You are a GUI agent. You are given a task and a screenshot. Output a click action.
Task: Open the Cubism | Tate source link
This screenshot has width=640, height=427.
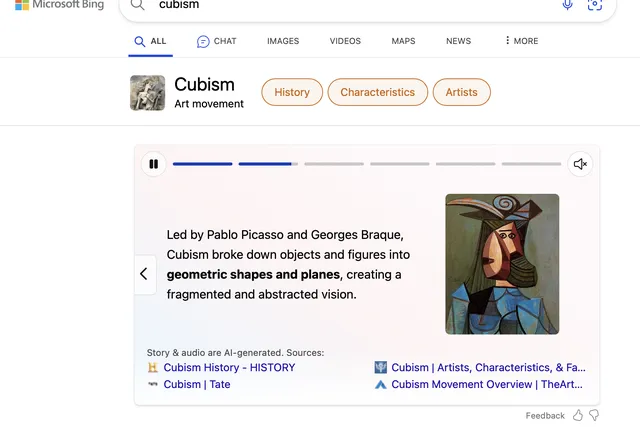[x=197, y=385]
